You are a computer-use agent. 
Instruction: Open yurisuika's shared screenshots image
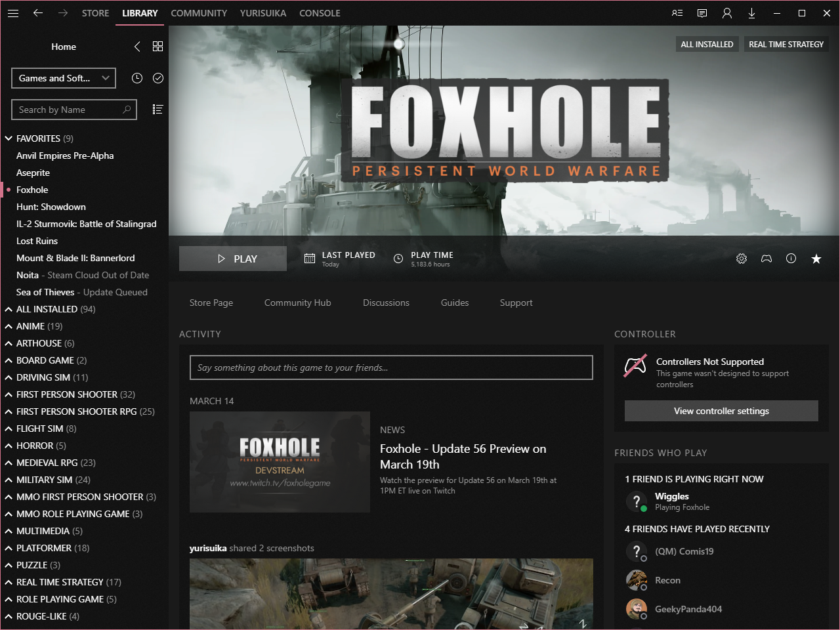point(391,594)
